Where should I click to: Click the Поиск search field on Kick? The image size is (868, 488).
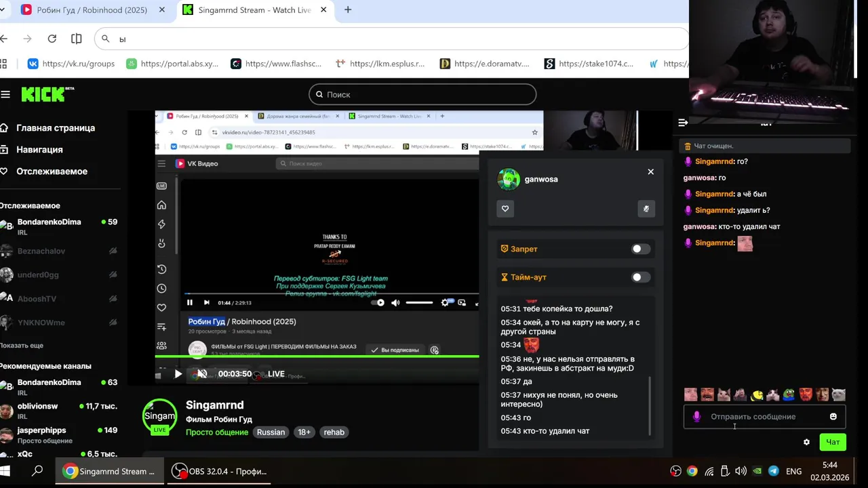pos(422,94)
